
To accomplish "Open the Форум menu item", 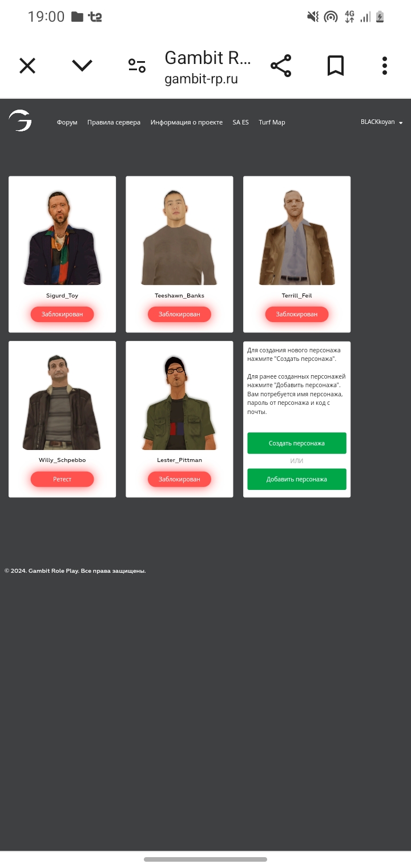I will tap(67, 122).
